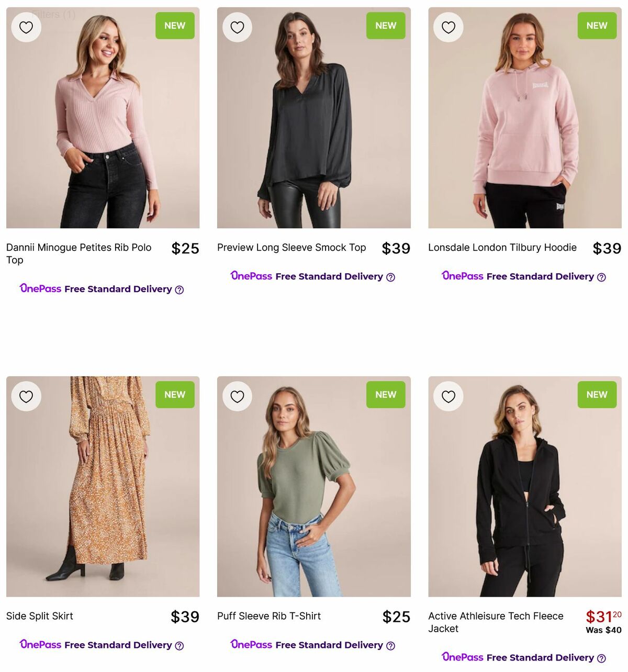This screenshot has width=628, height=672.
Task: Toggle the favorite heart on the Side Split Skirt
Action: click(x=26, y=396)
